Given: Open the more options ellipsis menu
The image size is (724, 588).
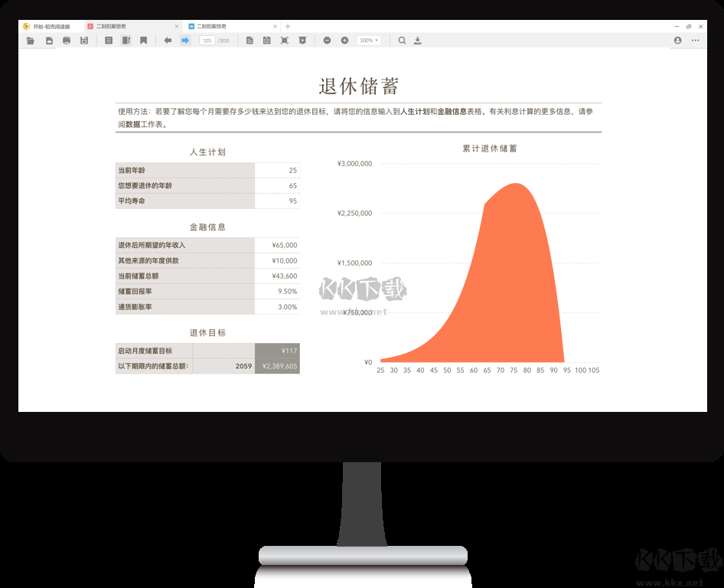Looking at the screenshot, I should 696,41.
